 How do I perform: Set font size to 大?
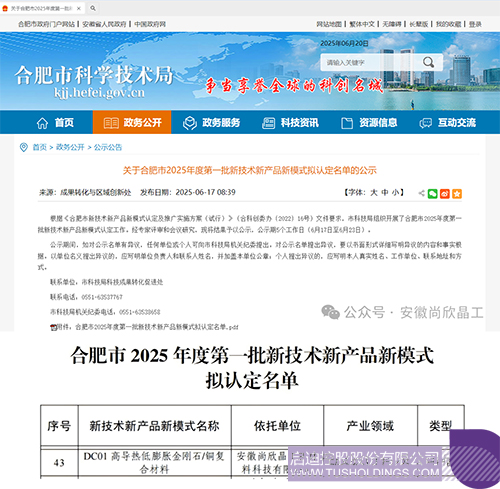374,192
